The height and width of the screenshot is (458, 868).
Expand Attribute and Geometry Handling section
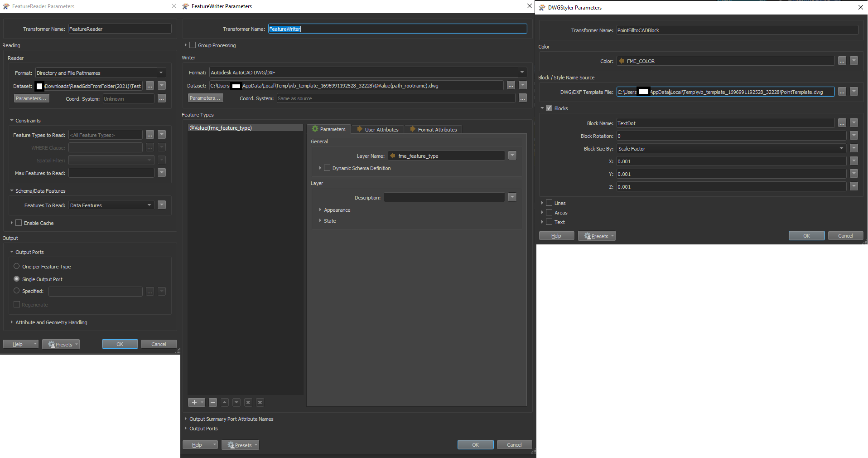click(12, 322)
